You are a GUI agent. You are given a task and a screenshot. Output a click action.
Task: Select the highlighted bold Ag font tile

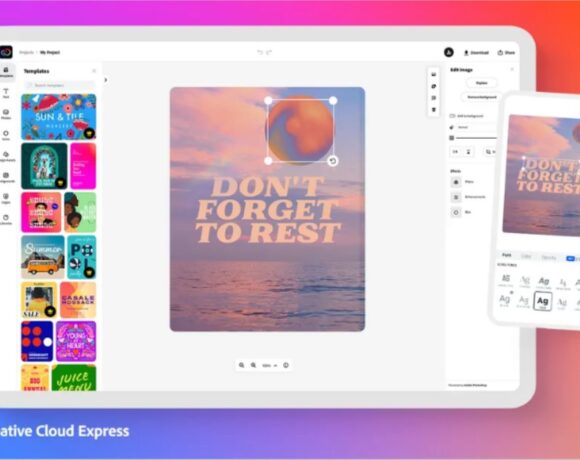pyautogui.click(x=543, y=301)
